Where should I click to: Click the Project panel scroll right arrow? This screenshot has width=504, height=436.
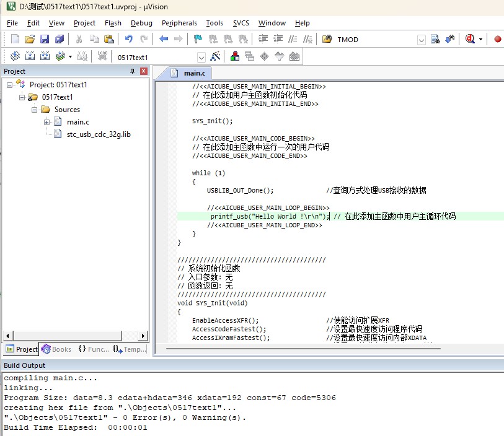point(143,336)
